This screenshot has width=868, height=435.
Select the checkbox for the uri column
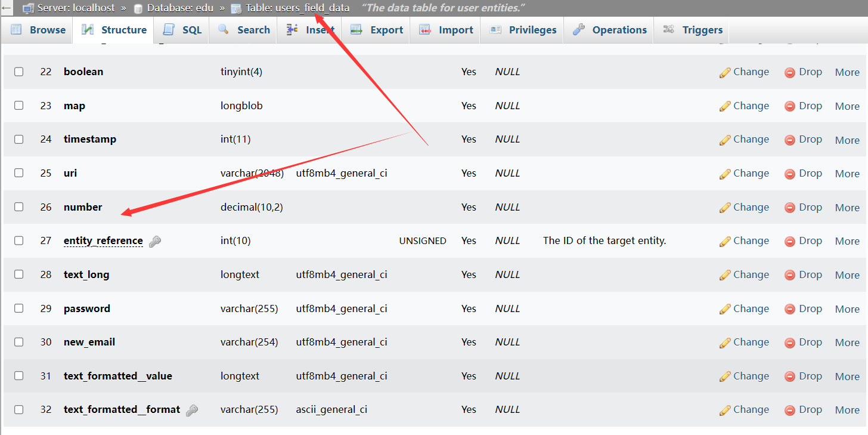point(19,173)
